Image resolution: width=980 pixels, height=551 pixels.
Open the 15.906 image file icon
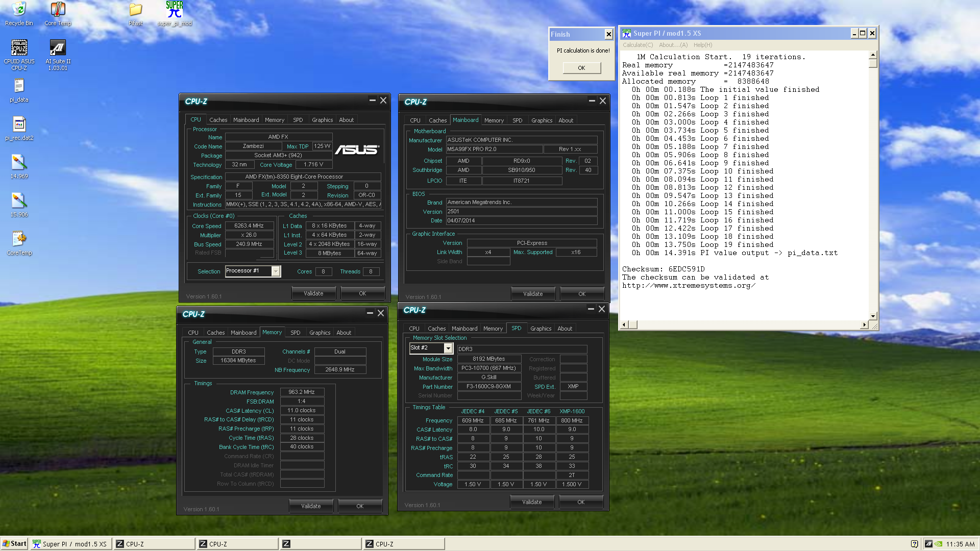click(19, 205)
